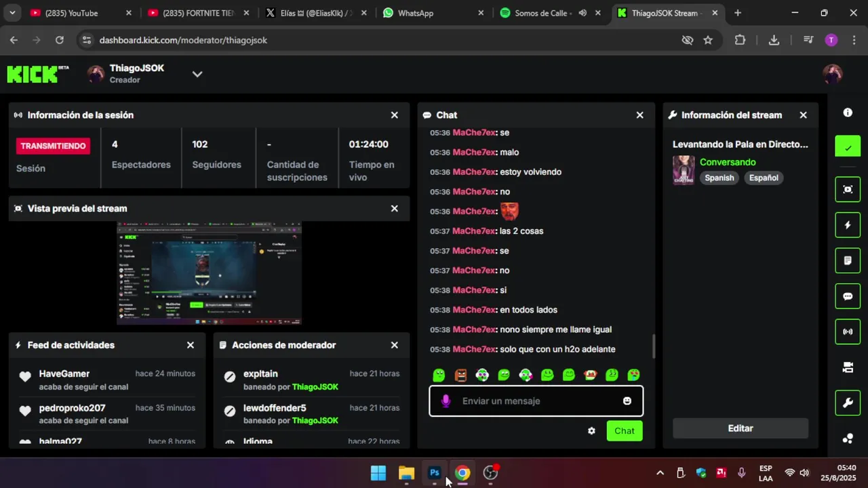The width and height of the screenshot is (868, 488).
Task: Click the Español tag
Action: point(764,178)
